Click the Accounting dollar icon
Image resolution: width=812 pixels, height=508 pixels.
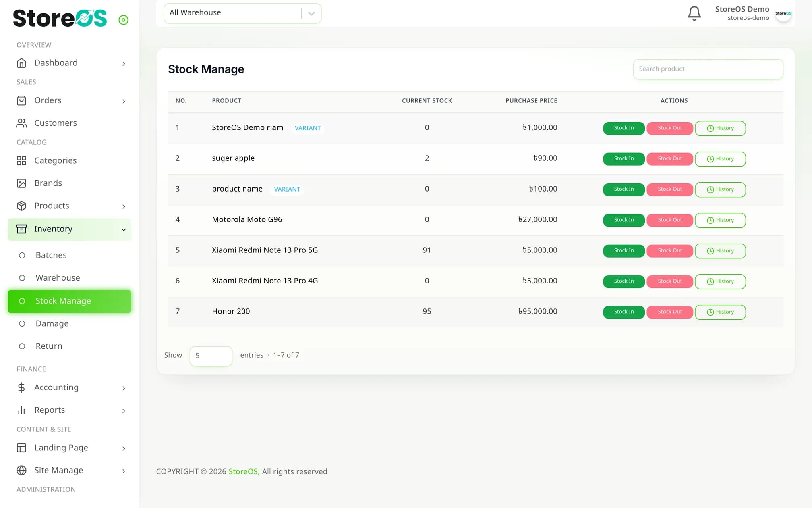[21, 387]
